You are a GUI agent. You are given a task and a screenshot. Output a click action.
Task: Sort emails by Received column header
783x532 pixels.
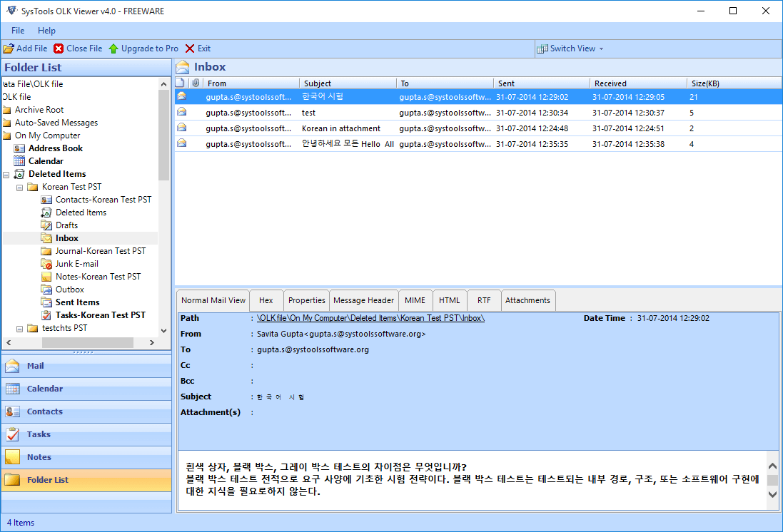pos(638,83)
